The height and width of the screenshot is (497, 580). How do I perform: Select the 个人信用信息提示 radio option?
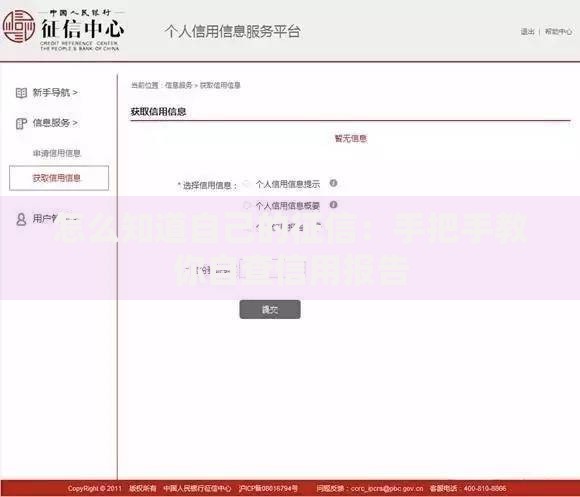(x=247, y=184)
